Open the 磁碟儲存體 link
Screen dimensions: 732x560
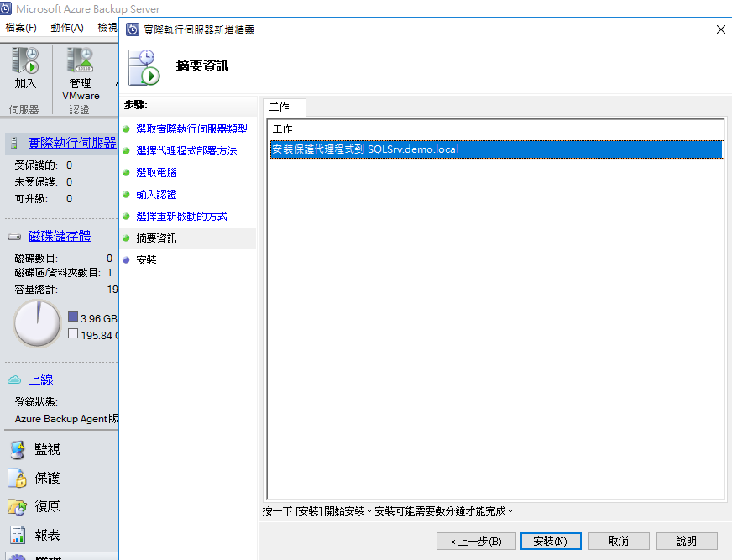[60, 236]
